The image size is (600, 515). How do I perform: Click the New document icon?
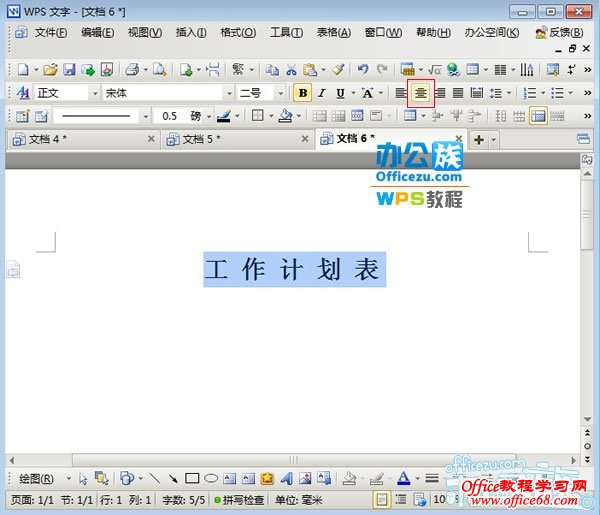23,70
